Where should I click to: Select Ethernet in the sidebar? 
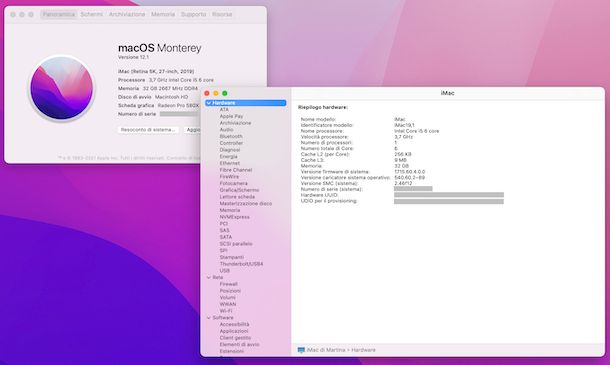[230, 163]
